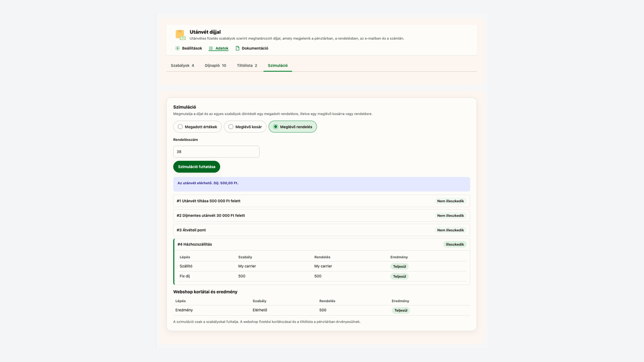Click the Nem illeszkedik badge on rule #3
644x362 pixels.
(451, 230)
